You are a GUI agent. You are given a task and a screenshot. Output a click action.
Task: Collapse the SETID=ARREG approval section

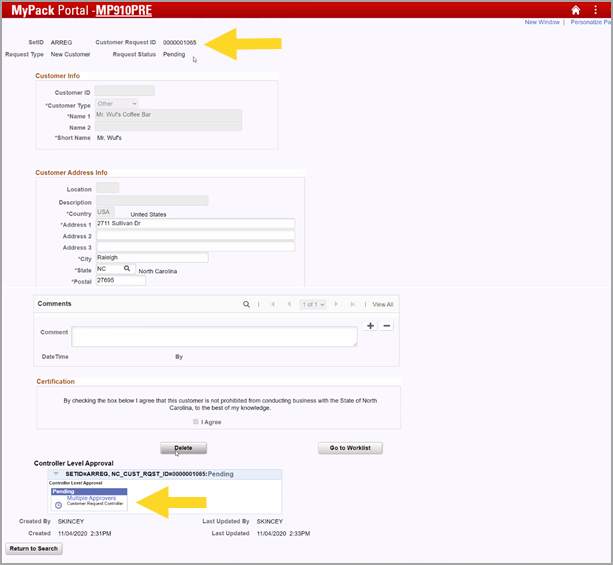[56, 474]
